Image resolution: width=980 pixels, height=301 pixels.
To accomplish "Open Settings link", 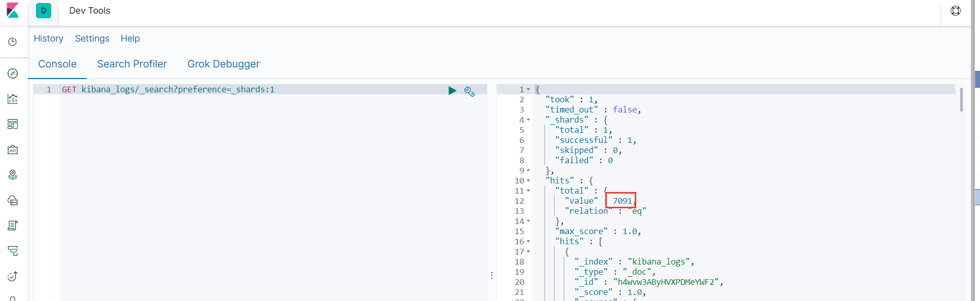I will (x=92, y=39).
